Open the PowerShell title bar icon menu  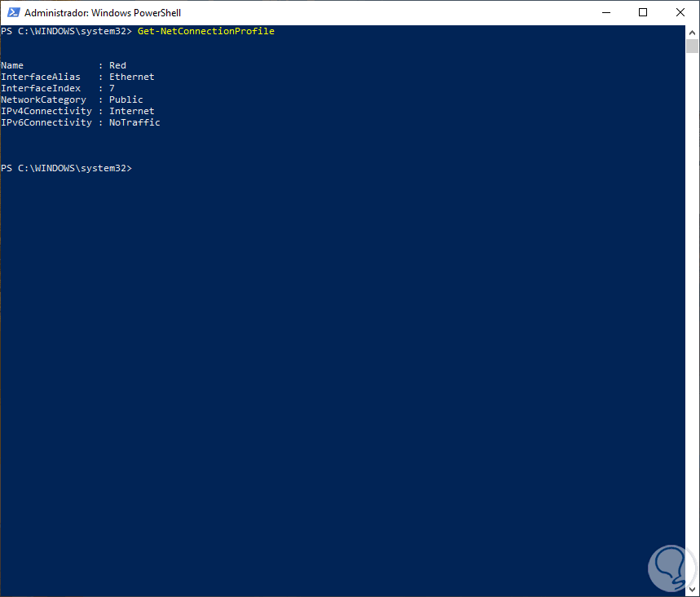[13, 12]
